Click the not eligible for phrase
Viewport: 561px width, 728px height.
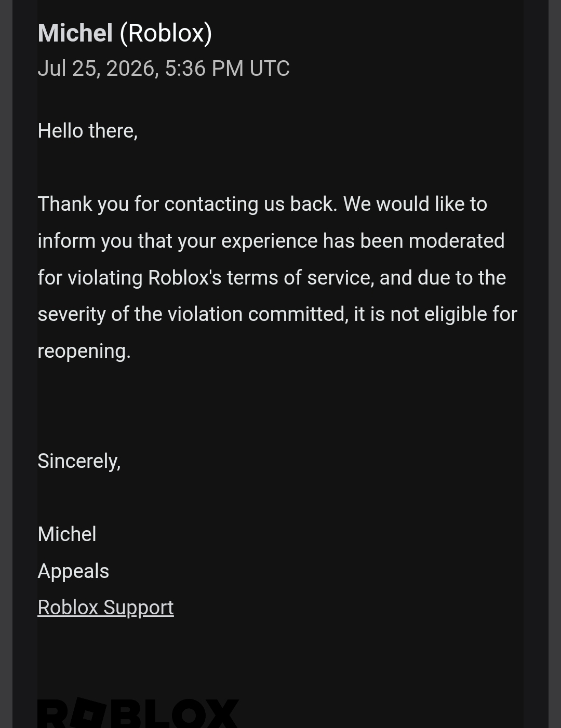point(453,315)
